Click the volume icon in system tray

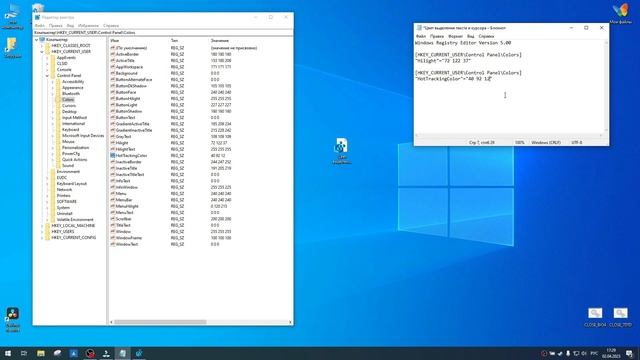tap(584, 353)
